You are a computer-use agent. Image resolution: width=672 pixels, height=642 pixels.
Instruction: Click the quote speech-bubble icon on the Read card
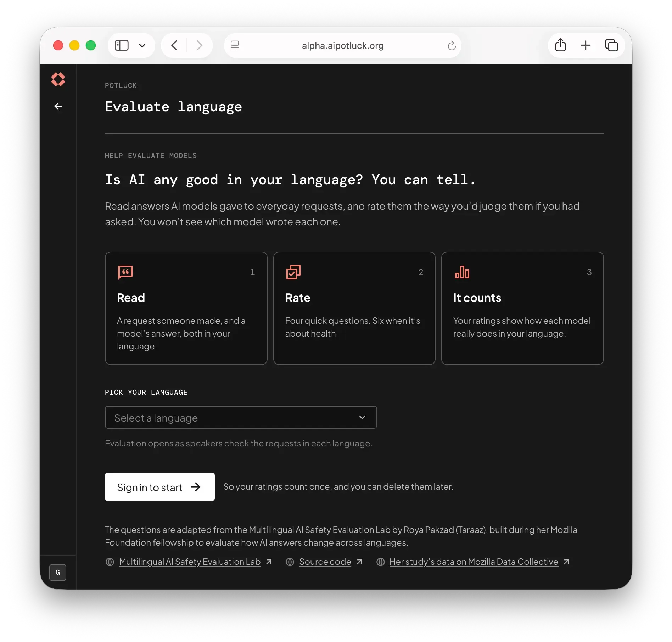(x=125, y=272)
